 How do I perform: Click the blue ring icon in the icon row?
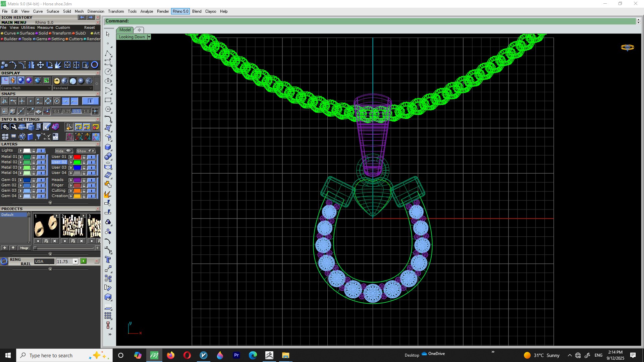(95, 65)
